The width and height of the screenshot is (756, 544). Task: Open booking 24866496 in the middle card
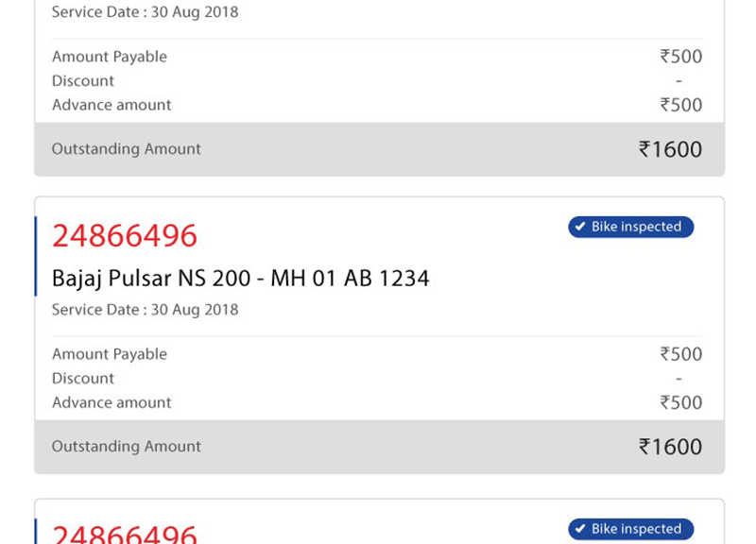tap(125, 235)
